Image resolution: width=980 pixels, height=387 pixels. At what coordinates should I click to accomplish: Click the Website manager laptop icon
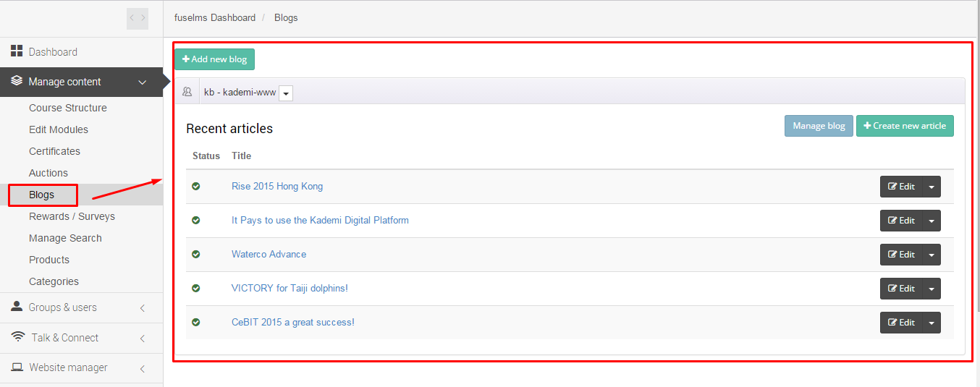17,367
